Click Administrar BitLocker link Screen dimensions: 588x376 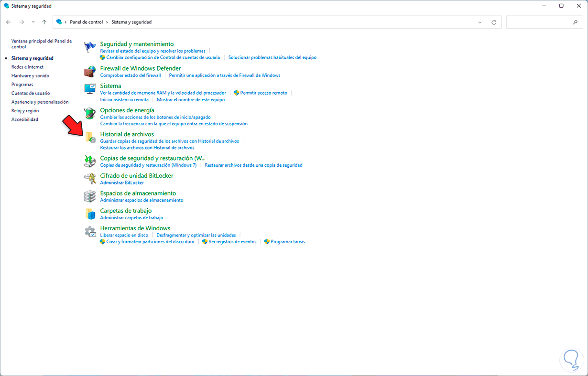pyautogui.click(x=122, y=183)
